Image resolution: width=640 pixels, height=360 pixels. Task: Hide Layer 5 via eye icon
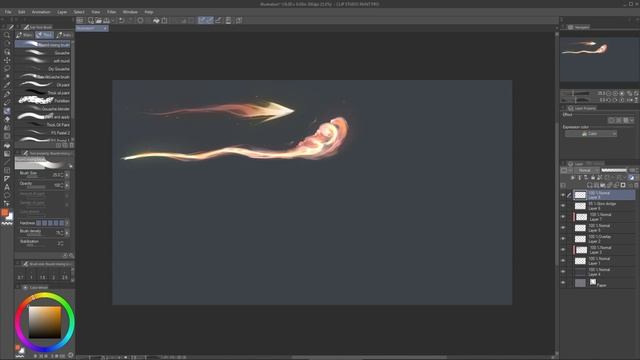[x=563, y=228]
